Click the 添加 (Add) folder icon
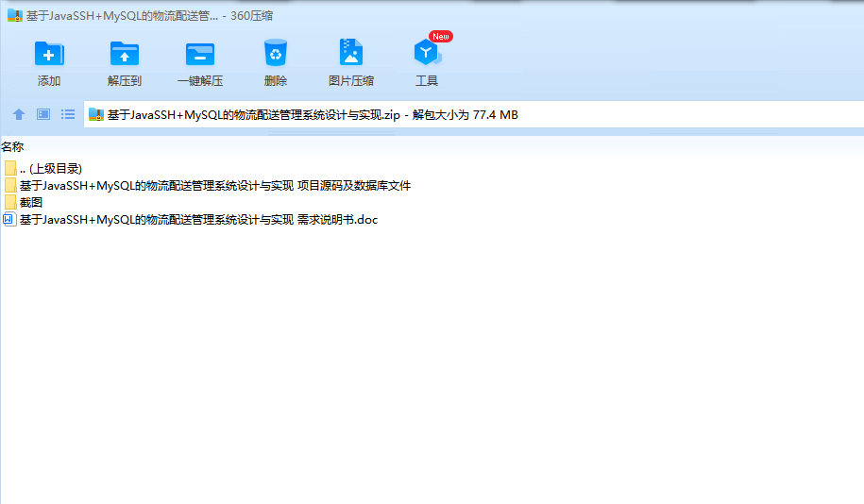The width and height of the screenshot is (864, 504). coord(49,54)
